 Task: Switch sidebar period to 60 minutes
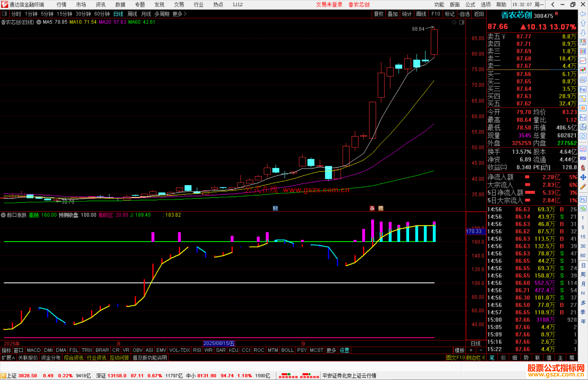tap(583, 256)
